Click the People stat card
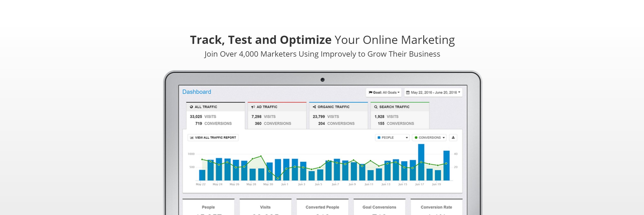This screenshot has width=644, height=215. (x=208, y=207)
